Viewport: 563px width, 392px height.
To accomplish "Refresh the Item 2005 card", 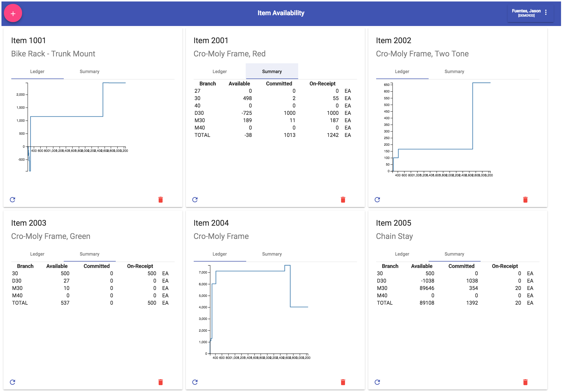I will [x=377, y=382].
